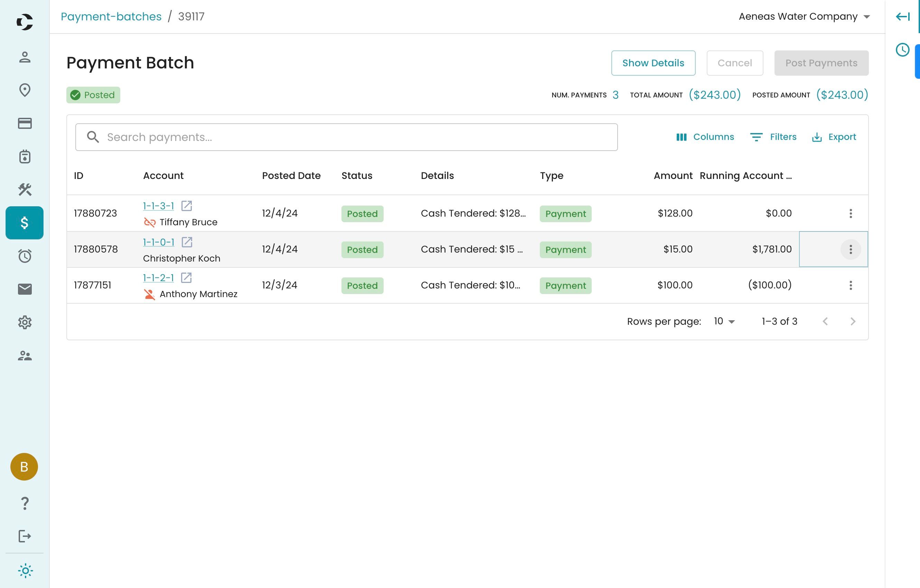This screenshot has height=588, width=920.
Task: Open row menu for payment 17880578
Action: click(x=851, y=249)
